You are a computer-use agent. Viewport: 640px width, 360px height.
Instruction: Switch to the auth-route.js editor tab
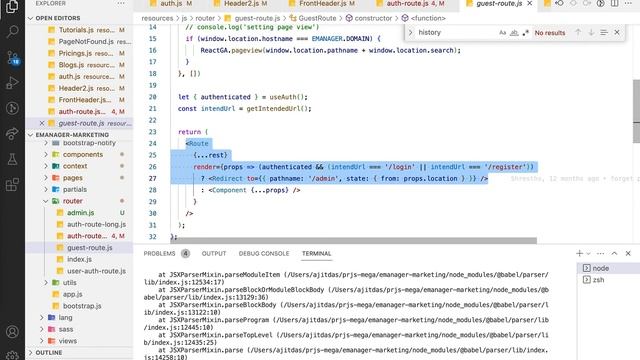pos(411,3)
